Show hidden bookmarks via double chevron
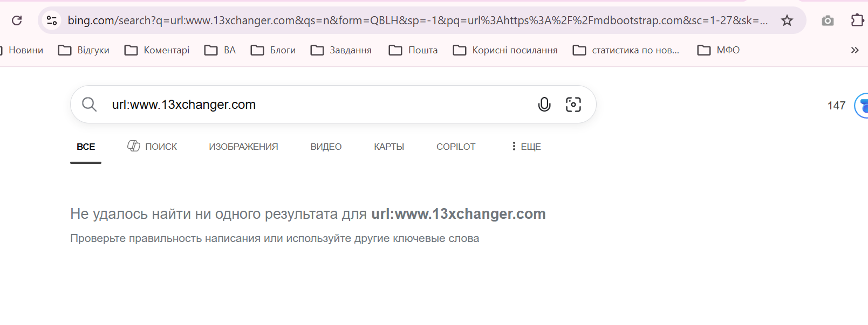The width and height of the screenshot is (868, 325). (x=855, y=50)
